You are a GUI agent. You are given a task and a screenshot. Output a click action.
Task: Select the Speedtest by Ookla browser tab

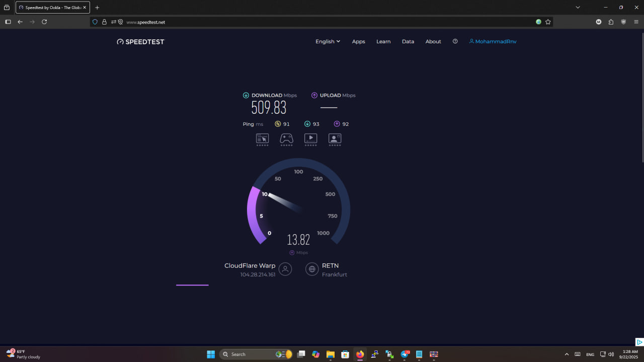coord(53,8)
